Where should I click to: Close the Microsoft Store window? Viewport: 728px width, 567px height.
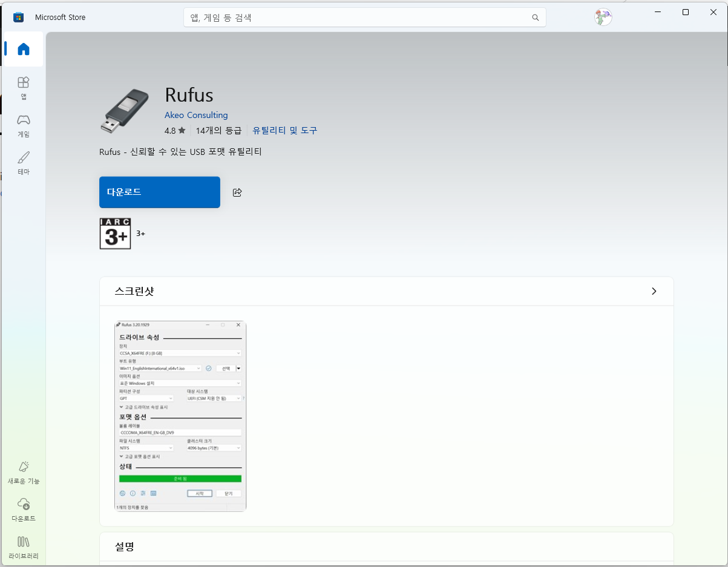click(713, 12)
